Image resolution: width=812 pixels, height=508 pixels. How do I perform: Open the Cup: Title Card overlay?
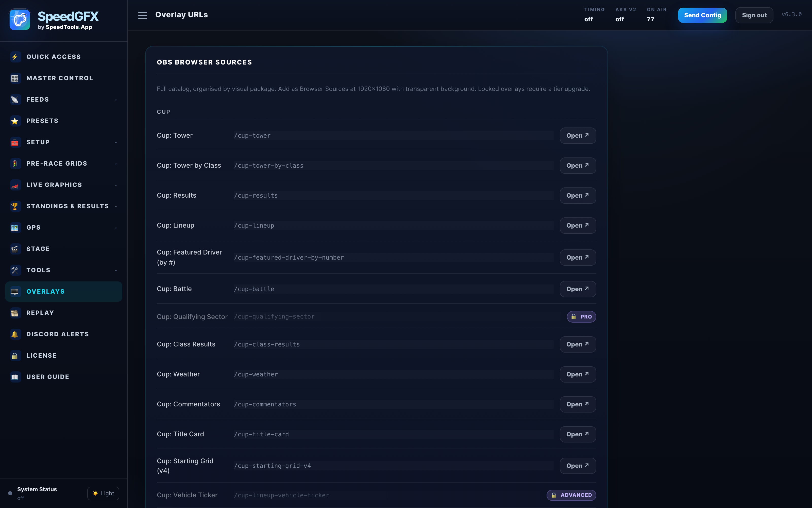tap(578, 434)
